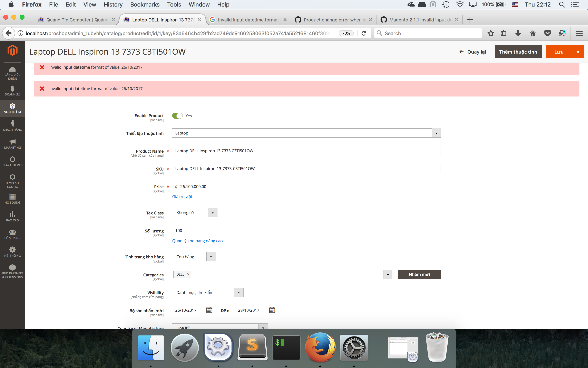Switch to Quảng Tin Computer tab
The width and height of the screenshot is (588, 368).
coord(77,20)
